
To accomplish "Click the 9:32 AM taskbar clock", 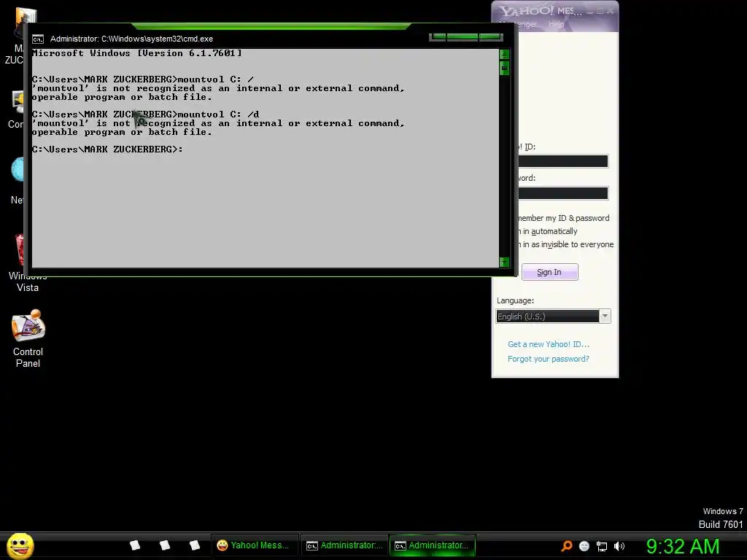I will tap(683, 546).
